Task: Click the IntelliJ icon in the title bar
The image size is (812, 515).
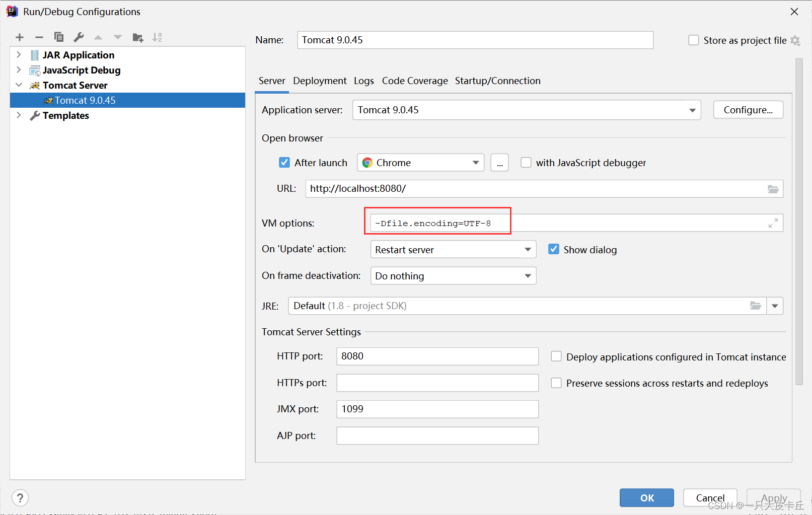Action: [x=12, y=12]
